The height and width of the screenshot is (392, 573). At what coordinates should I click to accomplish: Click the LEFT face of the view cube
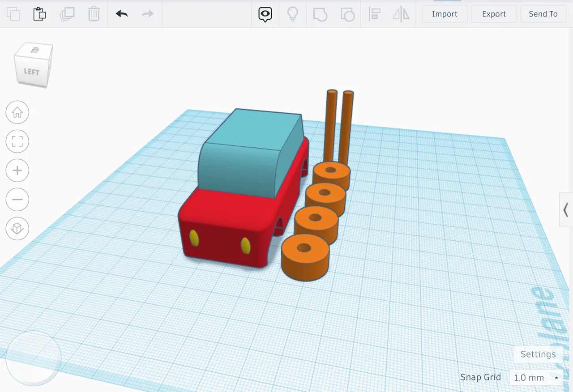click(31, 72)
